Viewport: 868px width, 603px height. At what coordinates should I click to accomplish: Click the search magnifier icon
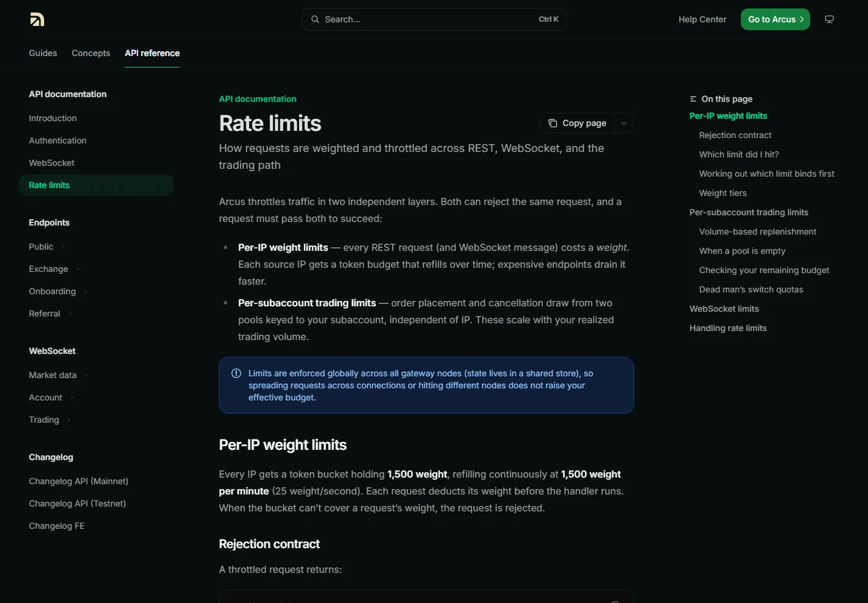[x=315, y=19]
